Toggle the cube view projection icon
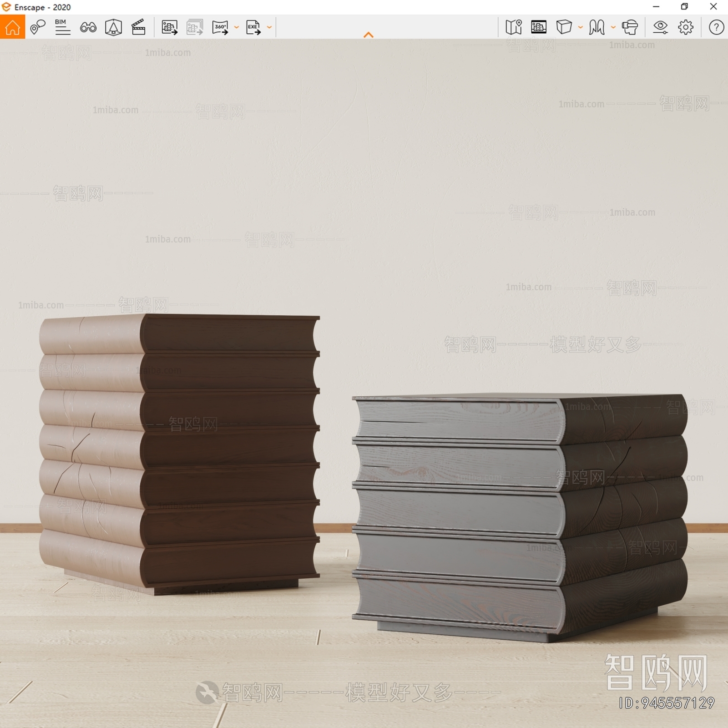The height and width of the screenshot is (728, 728). click(564, 27)
